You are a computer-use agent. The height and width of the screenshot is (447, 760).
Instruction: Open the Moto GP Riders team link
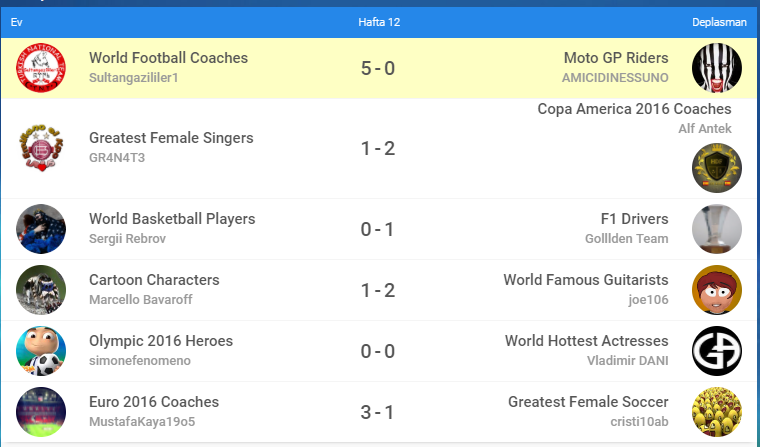(x=616, y=58)
